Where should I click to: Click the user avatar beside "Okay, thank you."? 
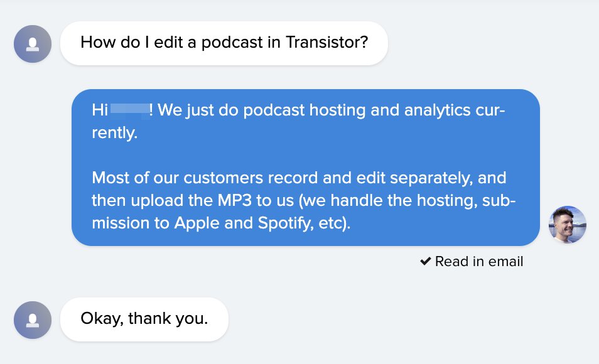(x=33, y=320)
